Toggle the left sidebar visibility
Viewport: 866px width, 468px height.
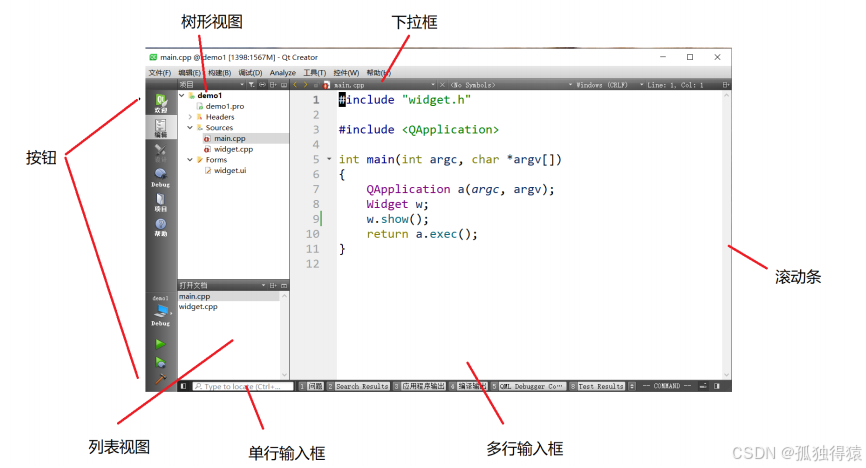click(x=184, y=386)
